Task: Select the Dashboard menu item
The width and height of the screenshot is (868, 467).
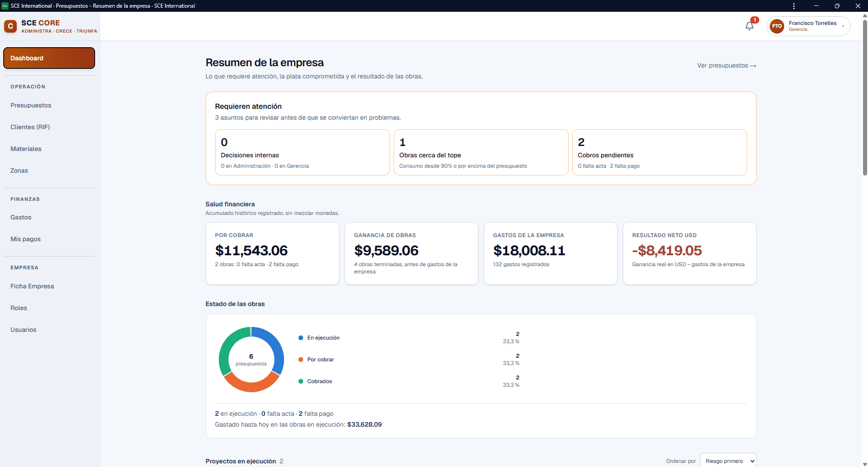Action: 49,58
